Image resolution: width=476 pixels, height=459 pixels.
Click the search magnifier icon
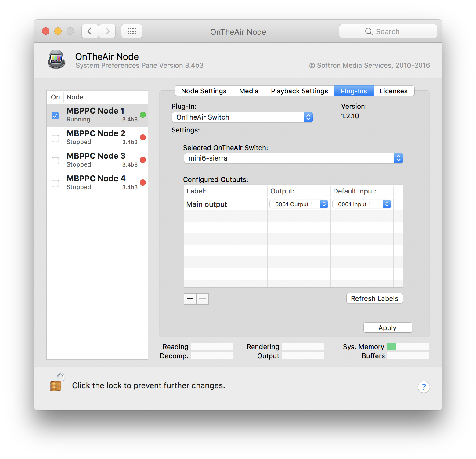click(369, 31)
